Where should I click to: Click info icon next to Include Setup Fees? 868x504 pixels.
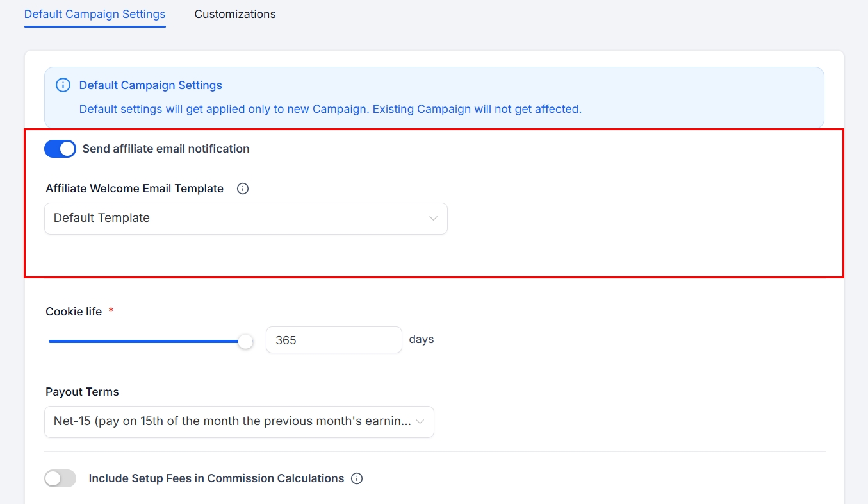pos(357,478)
